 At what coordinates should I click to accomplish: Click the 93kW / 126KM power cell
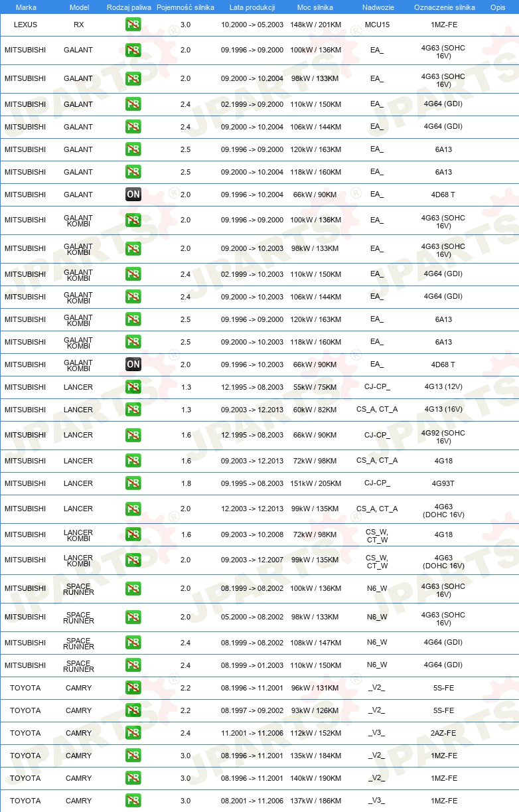pos(316,710)
